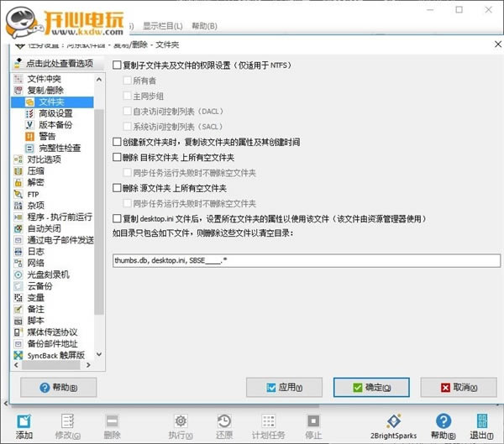This screenshot has height=444, width=504.
Task: Check 删除 目标文件夹 上所有空文件夹
Action: tap(117, 157)
